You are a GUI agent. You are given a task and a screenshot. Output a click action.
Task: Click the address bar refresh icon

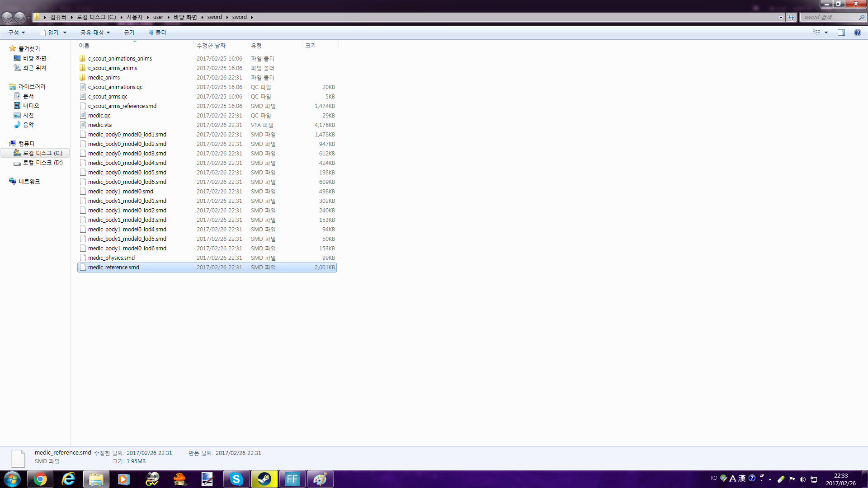[791, 17]
